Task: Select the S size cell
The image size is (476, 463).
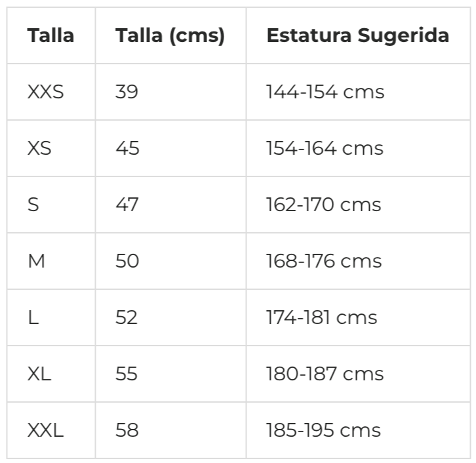Action: click(x=51, y=205)
